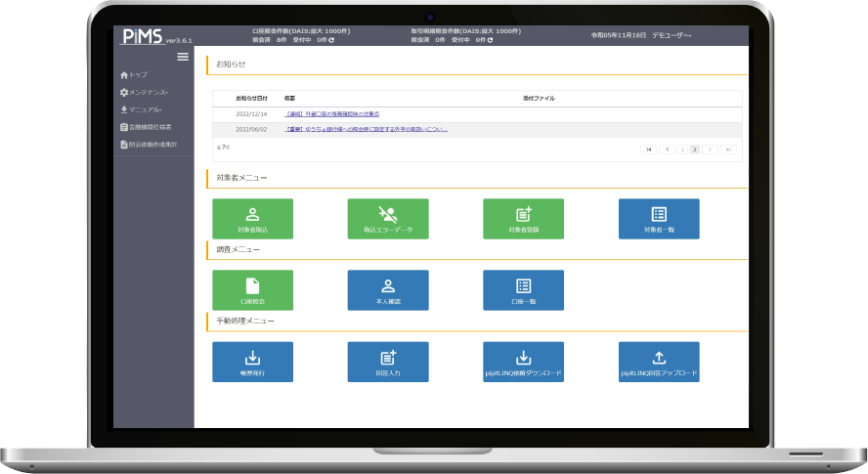Go to next notices page
The image size is (868, 474).
[x=711, y=150]
